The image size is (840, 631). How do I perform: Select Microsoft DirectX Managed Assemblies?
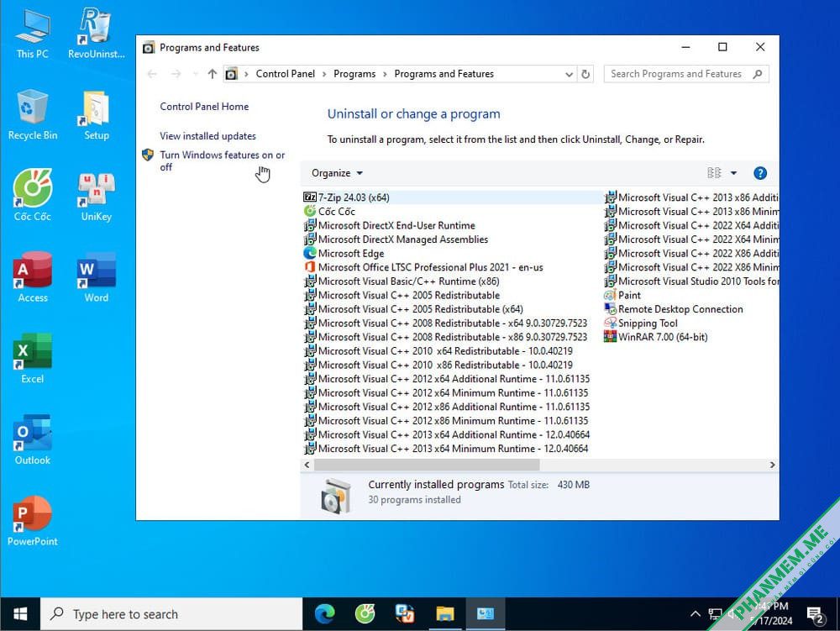[x=396, y=239]
